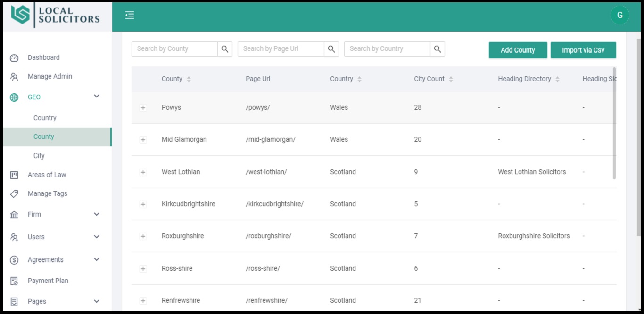Expand the Mid Glamorgan row
The height and width of the screenshot is (314, 644).
[143, 140]
